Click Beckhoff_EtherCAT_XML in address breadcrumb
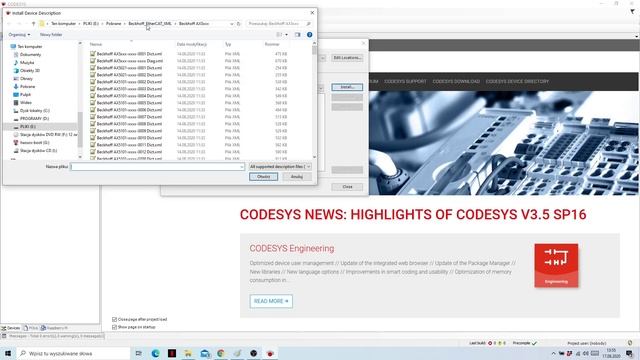 tap(150, 24)
